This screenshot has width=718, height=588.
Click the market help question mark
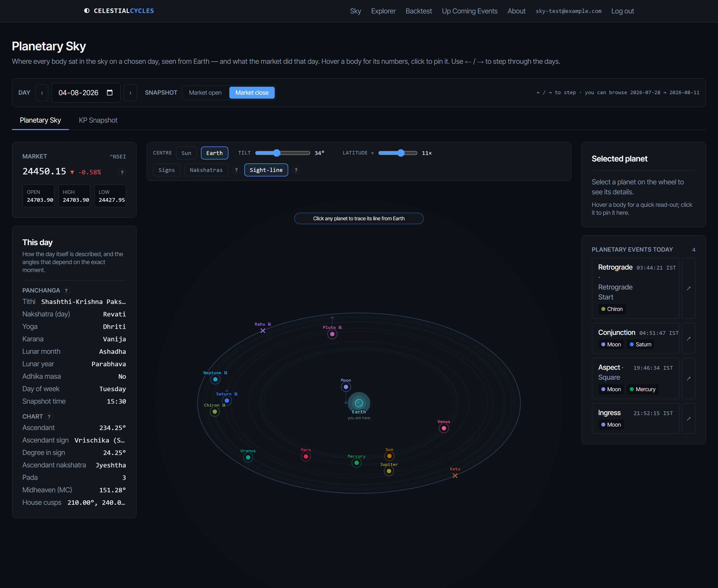(122, 172)
